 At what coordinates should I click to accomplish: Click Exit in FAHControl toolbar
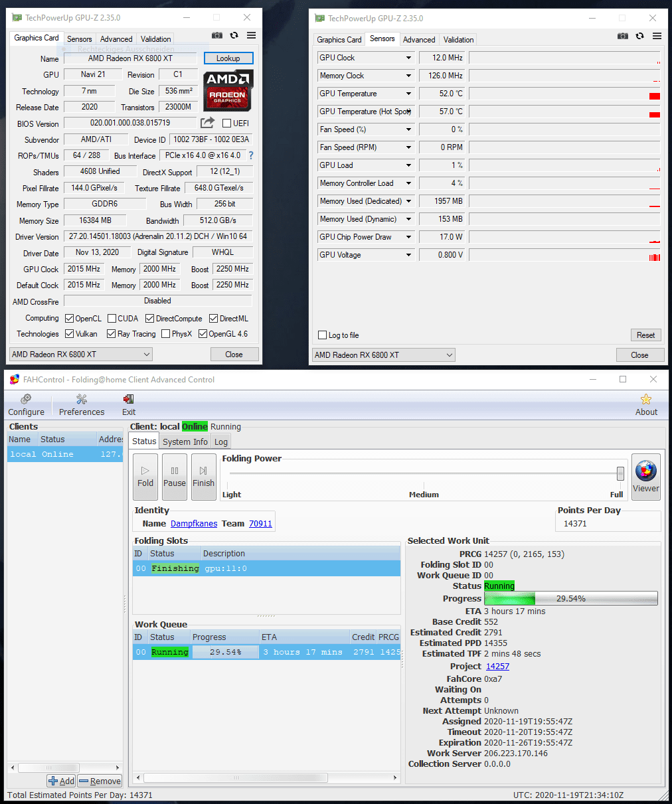[x=129, y=405]
